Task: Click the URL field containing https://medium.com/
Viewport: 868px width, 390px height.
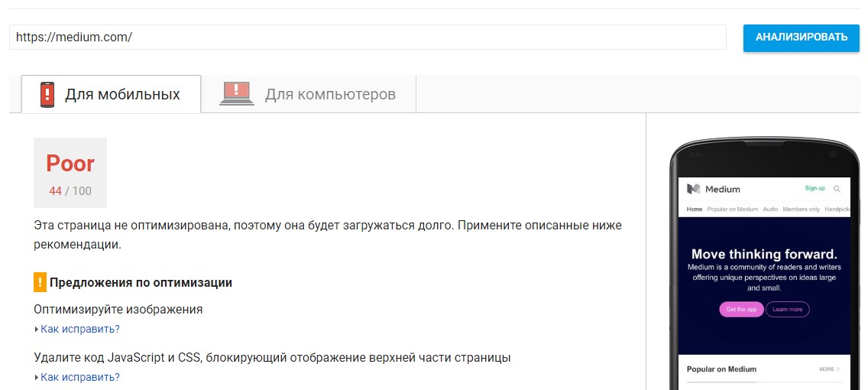Action: pos(368,37)
